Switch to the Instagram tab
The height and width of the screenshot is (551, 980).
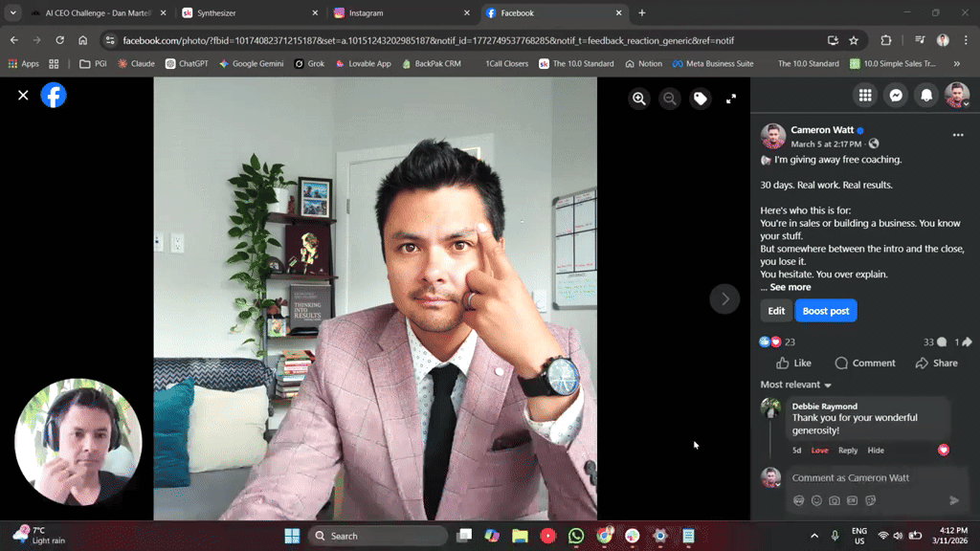click(x=401, y=13)
